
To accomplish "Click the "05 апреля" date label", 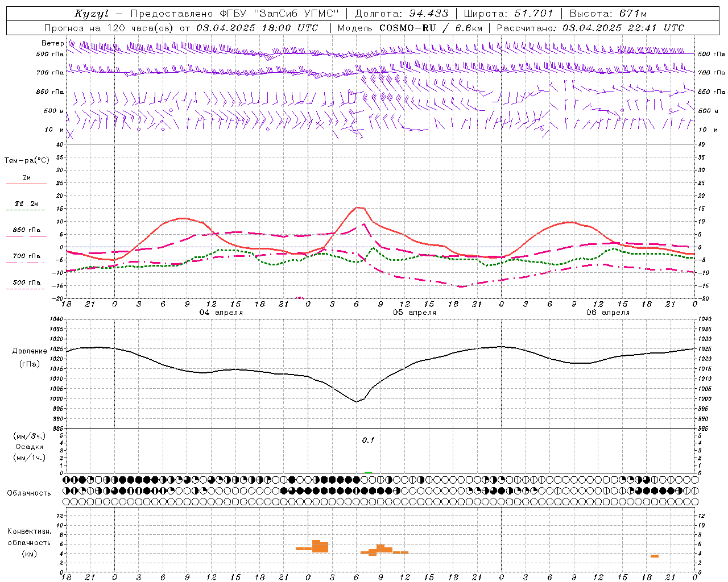I will point(415,313).
